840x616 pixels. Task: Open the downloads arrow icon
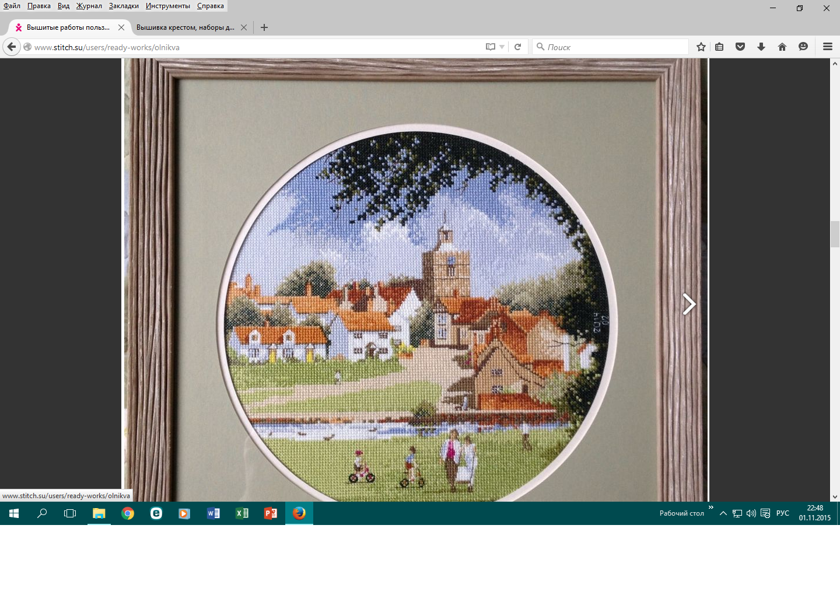[x=761, y=47]
